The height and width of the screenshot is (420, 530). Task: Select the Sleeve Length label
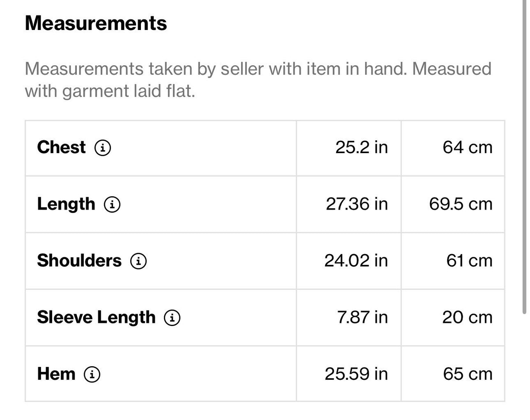(x=96, y=317)
